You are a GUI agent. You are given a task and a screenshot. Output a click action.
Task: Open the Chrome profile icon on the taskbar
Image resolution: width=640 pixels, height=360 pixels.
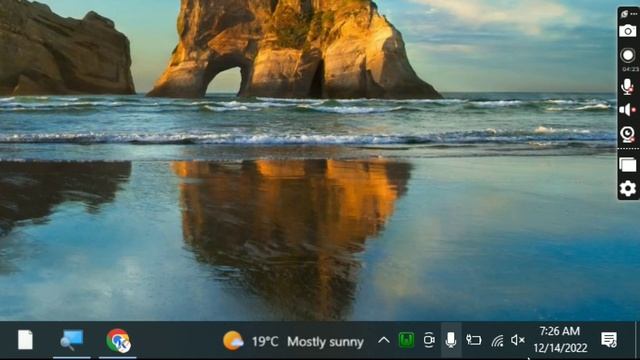coord(118,340)
